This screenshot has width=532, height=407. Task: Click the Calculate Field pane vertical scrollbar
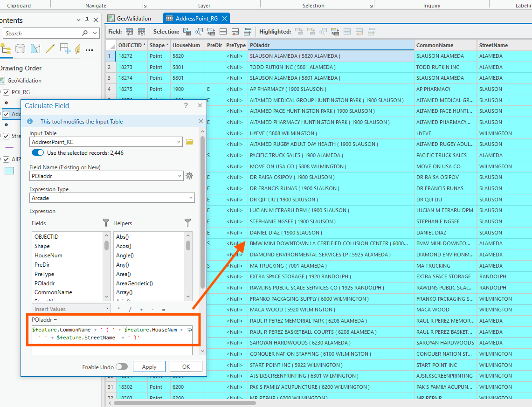(x=202, y=212)
